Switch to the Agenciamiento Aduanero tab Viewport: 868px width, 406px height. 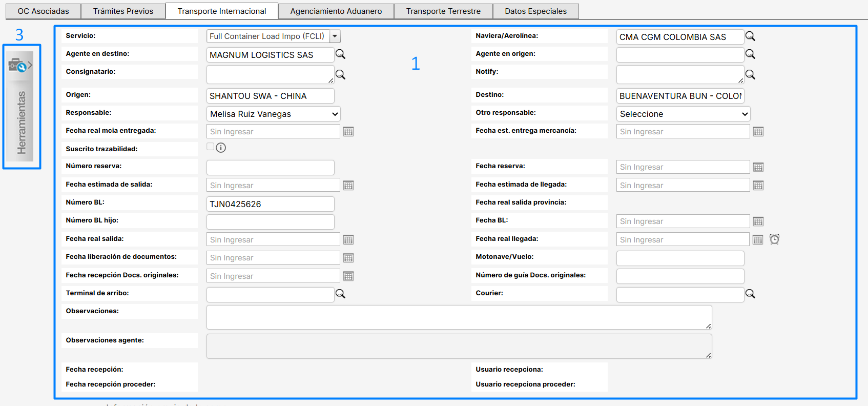(336, 11)
